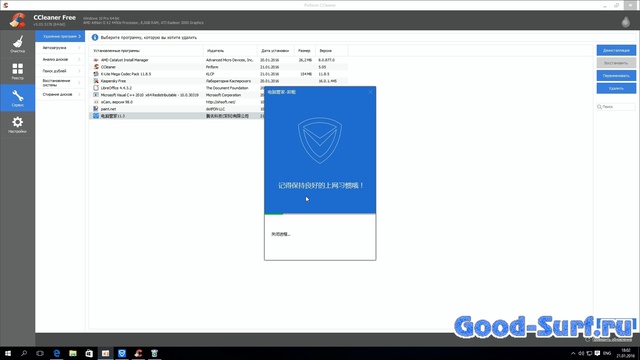This screenshot has width=640, height=360.
Task: Click the Переименовать button
Action: (x=616, y=76)
